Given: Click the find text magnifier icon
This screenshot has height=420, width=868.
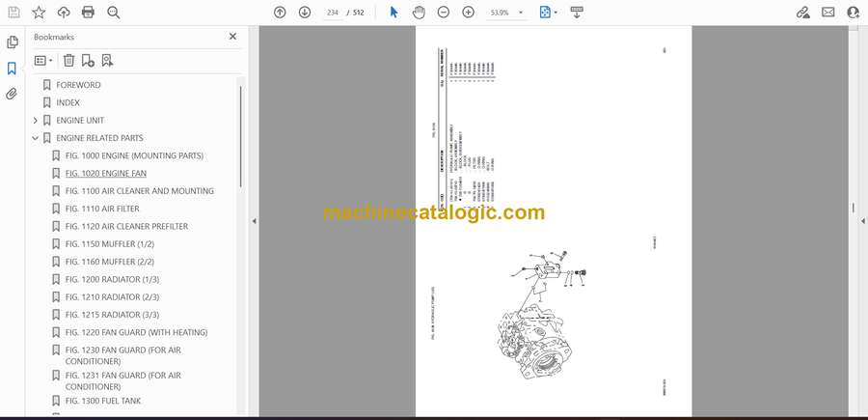Looking at the screenshot, I should (114, 13).
